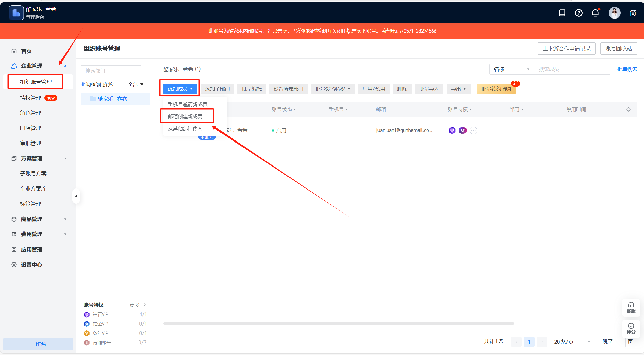Viewport: 644px width, 355px height.
Task: Open column settings gear icon in table header
Action: tap(628, 109)
